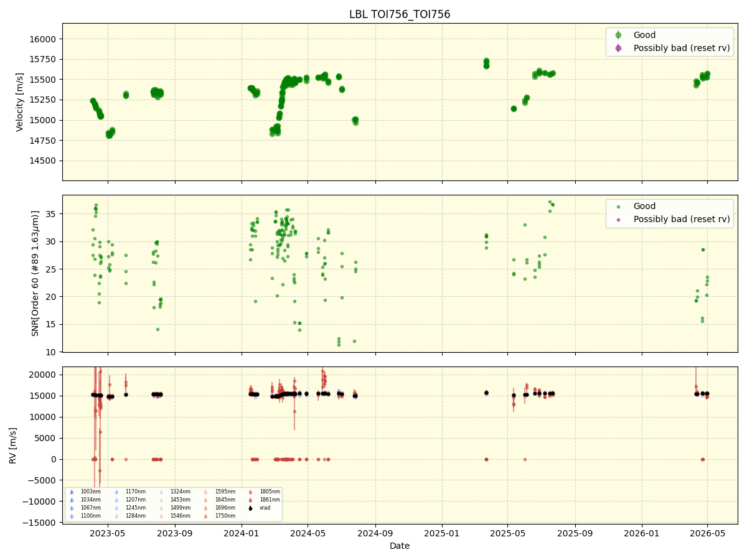This screenshot has height=560, width=747.
Task: Click the 2025-05 date tick label
Action: (x=507, y=533)
